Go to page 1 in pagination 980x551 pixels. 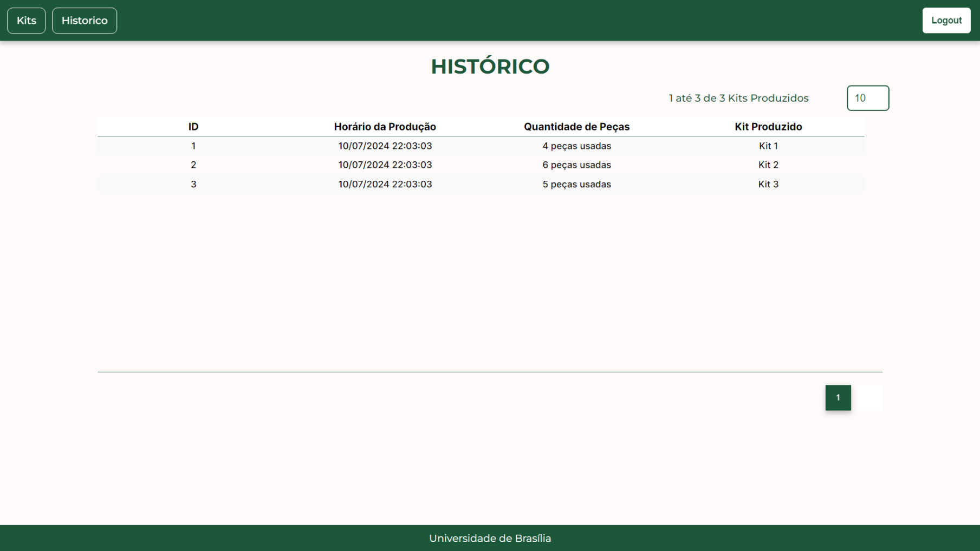838,398
